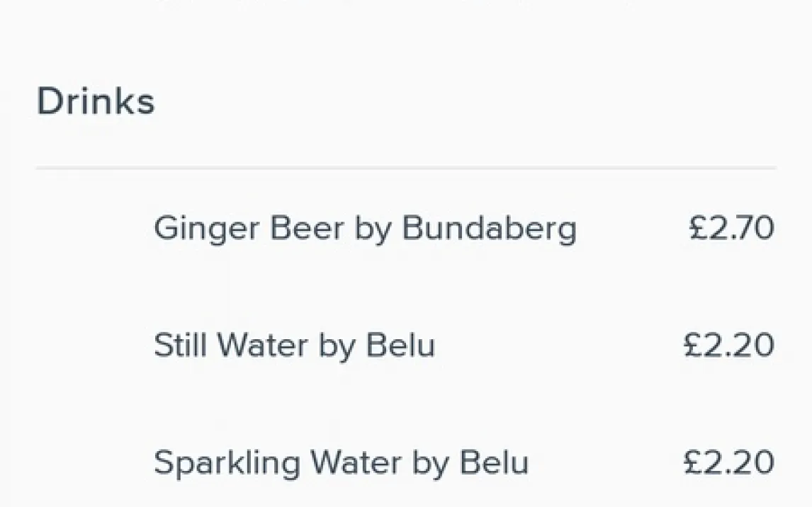
Task: Click divider line under Drinks heading
Action: tap(406, 169)
